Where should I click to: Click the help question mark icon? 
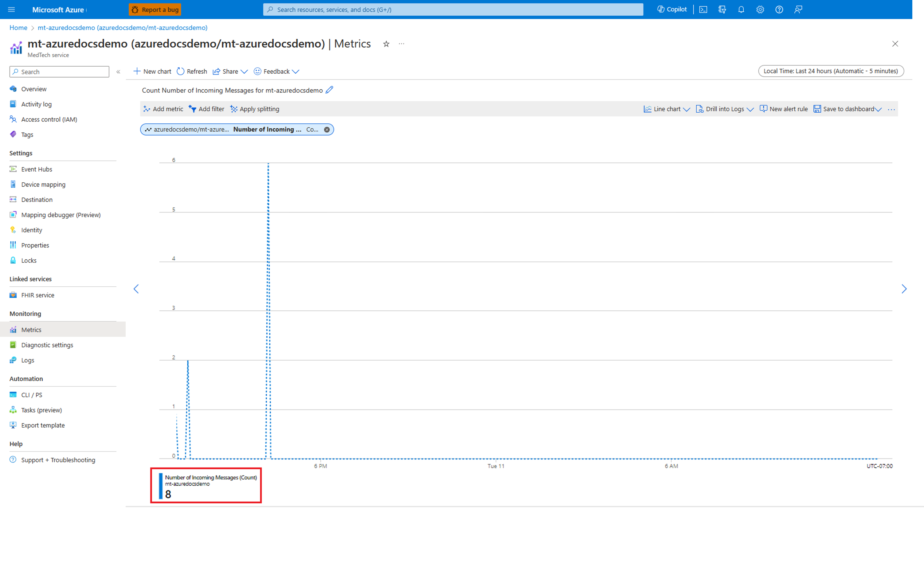[x=779, y=10]
